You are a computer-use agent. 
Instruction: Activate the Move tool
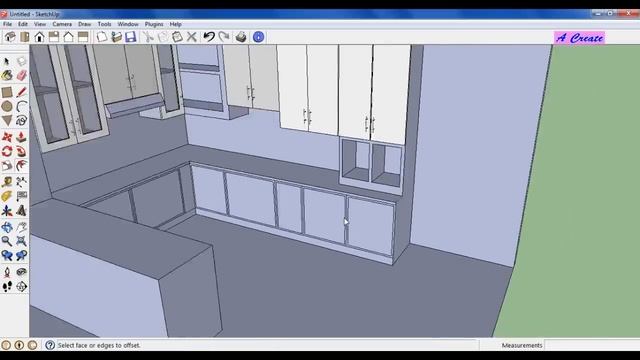coord(7,137)
